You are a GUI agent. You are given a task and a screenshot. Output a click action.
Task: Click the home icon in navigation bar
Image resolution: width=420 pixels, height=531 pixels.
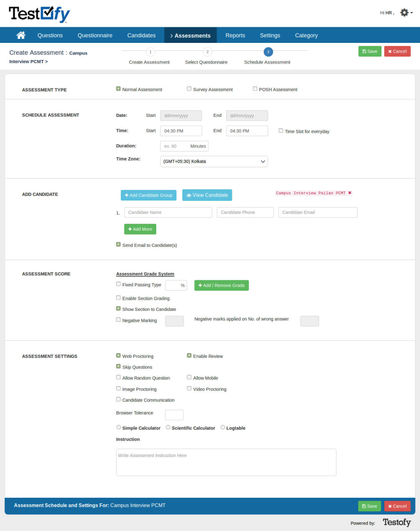tap(21, 35)
